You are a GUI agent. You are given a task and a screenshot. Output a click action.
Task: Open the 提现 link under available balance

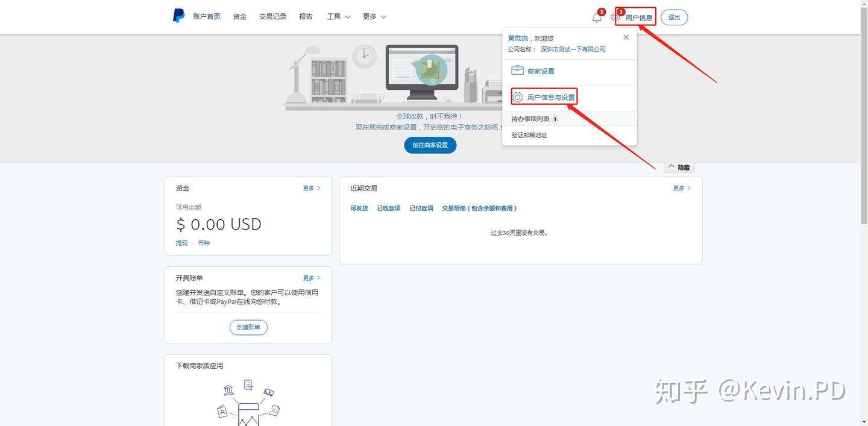[x=181, y=243]
